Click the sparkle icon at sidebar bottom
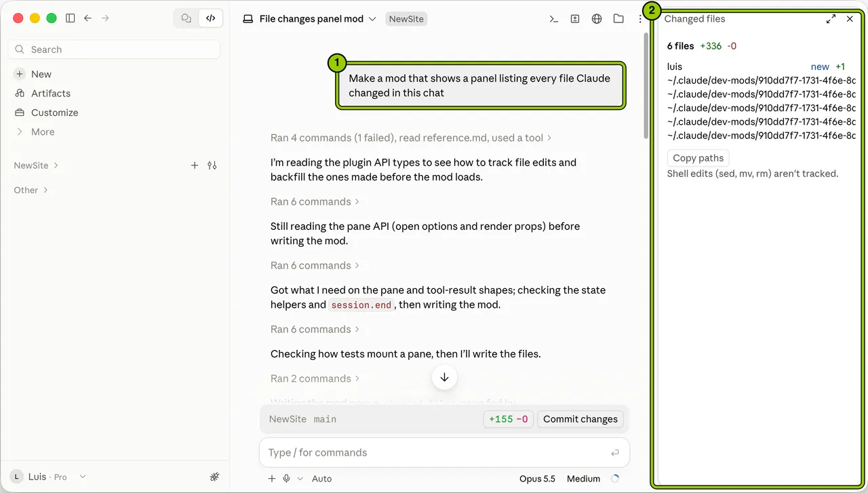This screenshot has height=493, width=868. click(214, 477)
